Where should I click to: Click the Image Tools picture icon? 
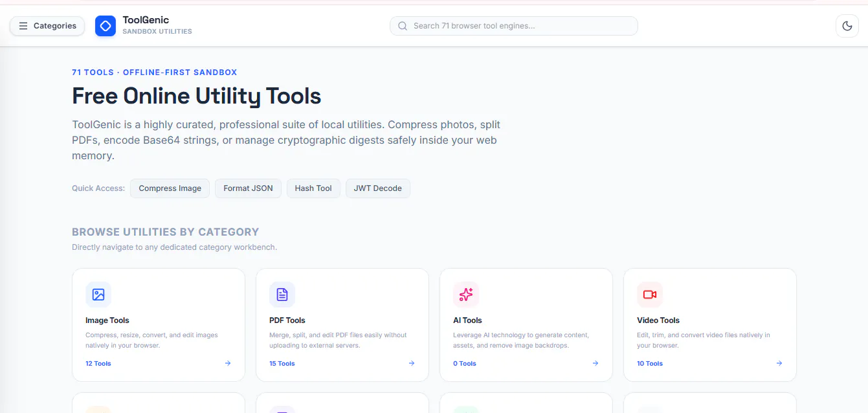point(98,295)
